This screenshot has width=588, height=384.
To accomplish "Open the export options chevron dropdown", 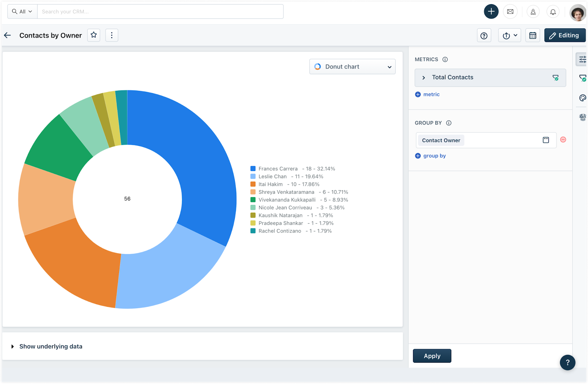I will click(514, 35).
